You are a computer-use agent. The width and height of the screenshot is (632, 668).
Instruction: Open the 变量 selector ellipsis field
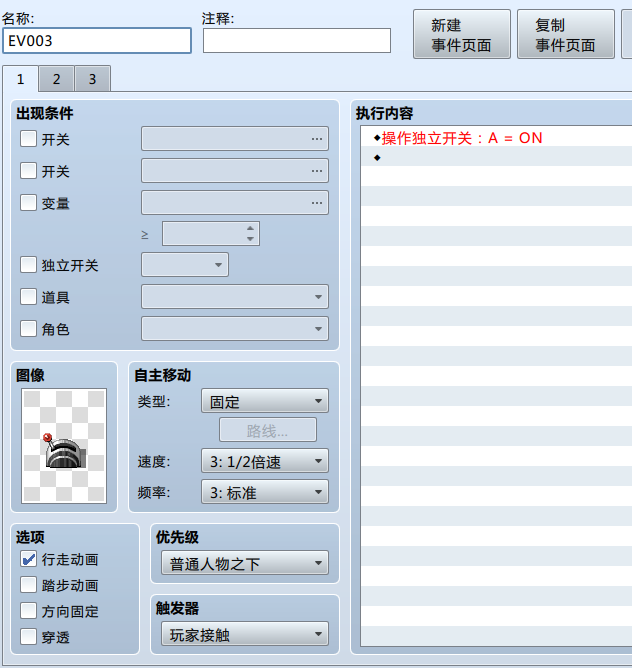pos(235,202)
